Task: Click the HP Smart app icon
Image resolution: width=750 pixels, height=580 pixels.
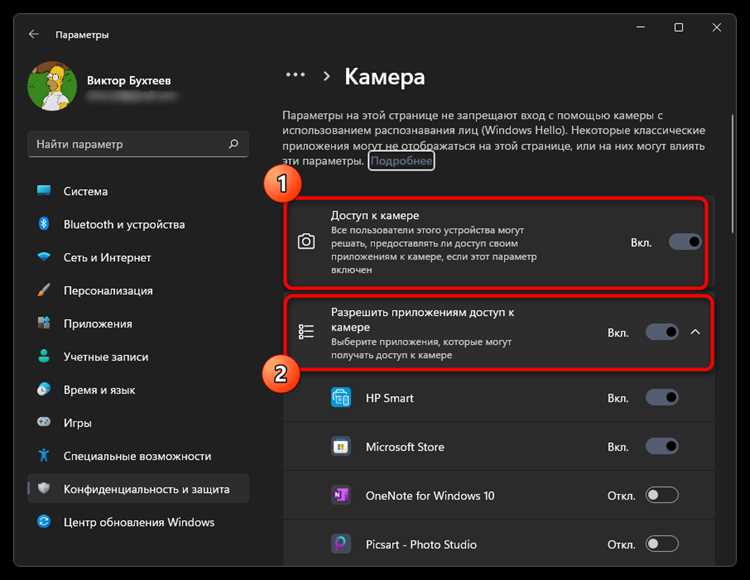Action: tap(341, 398)
